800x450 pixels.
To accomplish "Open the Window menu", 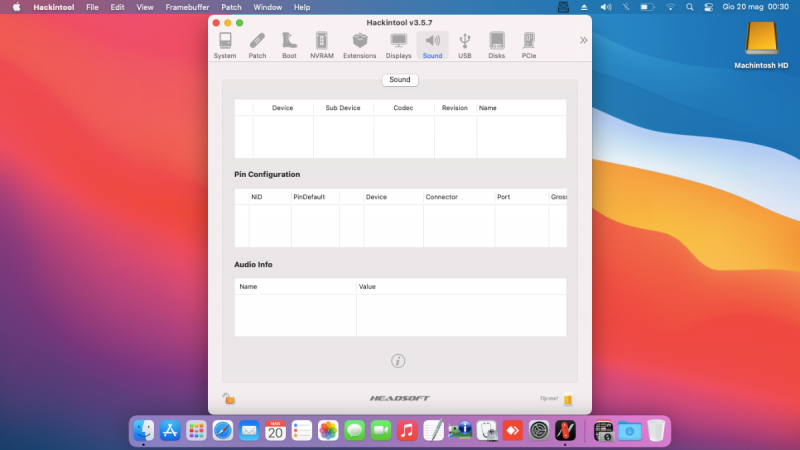I will (x=267, y=7).
